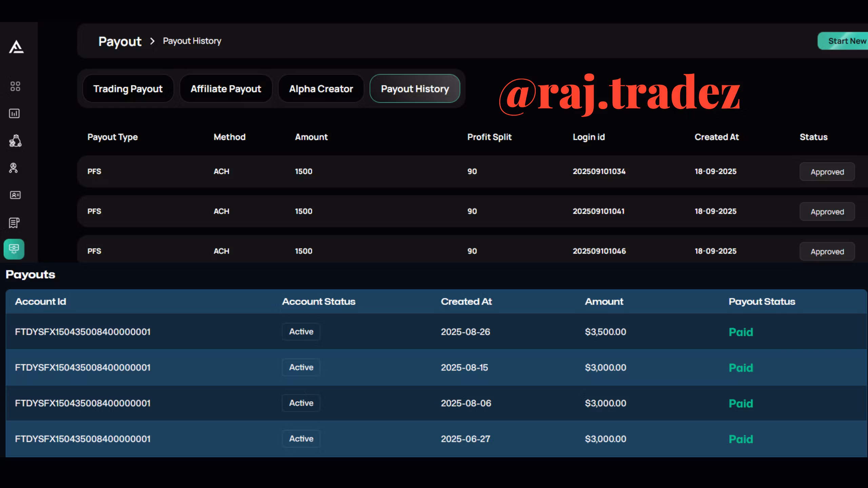Click the Active badge for 2025-08-26 payout

[301, 332]
